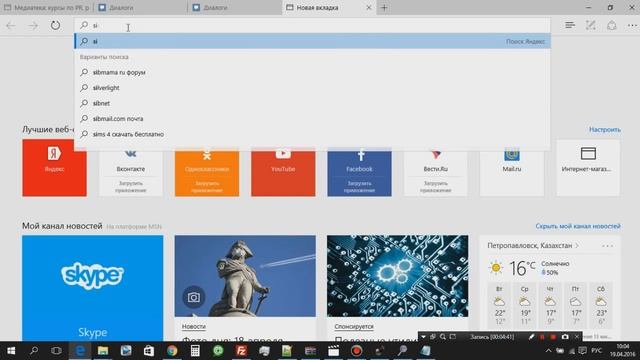Click the browser back arrow
This screenshot has height=360, width=640.
(x=11, y=26)
